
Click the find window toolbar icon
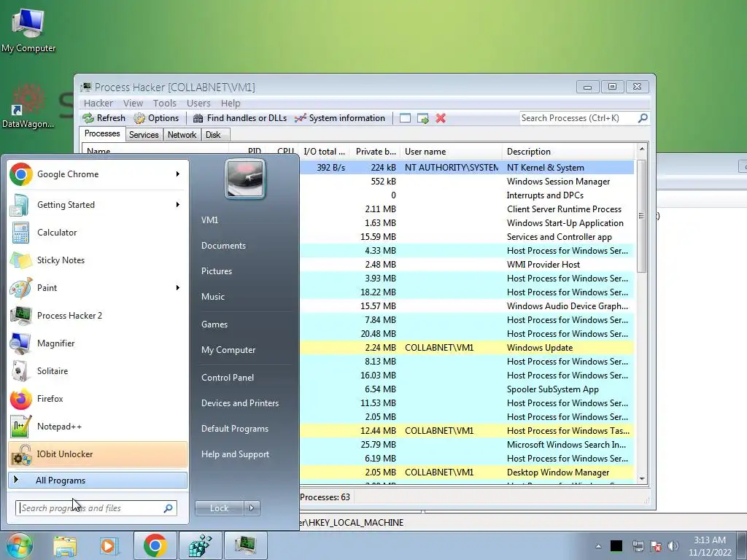(x=405, y=118)
